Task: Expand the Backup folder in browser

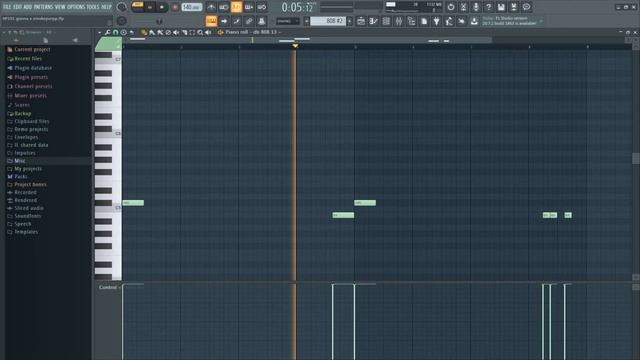Action: coord(23,113)
